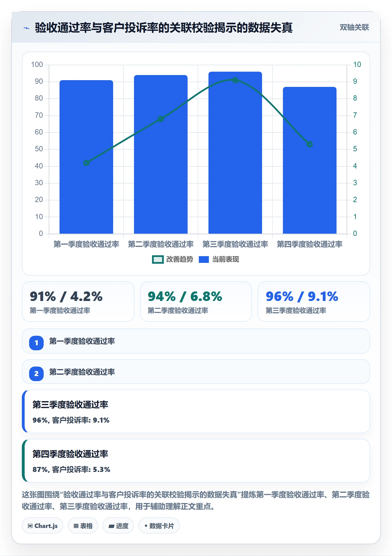This screenshot has height=556, width=392.
Task: Toggle the 改善趋势 legend swatch
Action: tap(158, 260)
